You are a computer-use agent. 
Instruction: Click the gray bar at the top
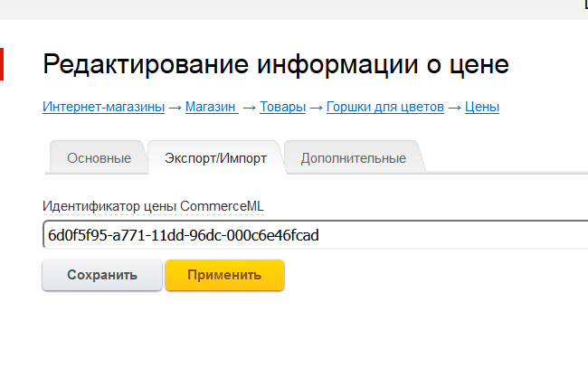click(294, 10)
